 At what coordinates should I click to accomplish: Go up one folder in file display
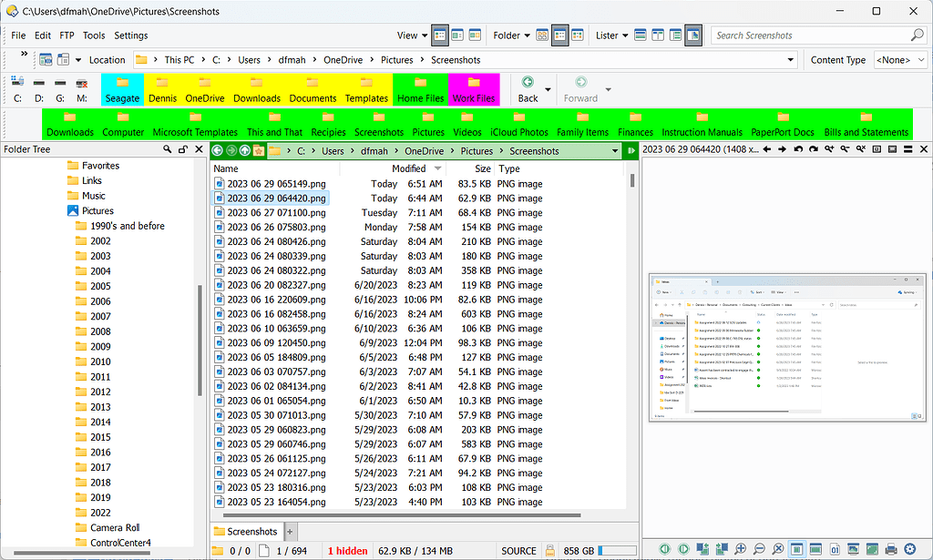(x=245, y=151)
